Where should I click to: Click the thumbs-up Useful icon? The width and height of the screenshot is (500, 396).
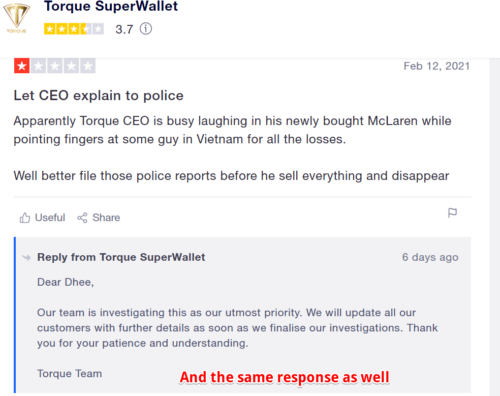point(25,218)
